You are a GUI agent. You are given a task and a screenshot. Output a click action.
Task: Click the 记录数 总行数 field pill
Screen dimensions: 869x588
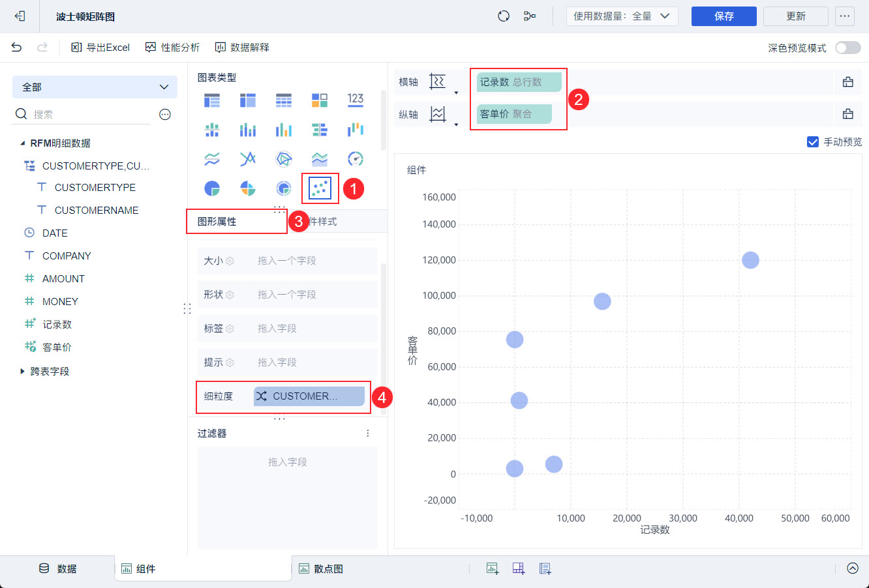click(x=519, y=82)
